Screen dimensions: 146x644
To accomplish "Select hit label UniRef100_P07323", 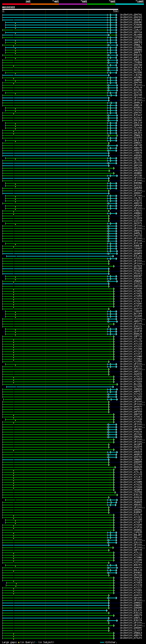I will pos(131,394).
